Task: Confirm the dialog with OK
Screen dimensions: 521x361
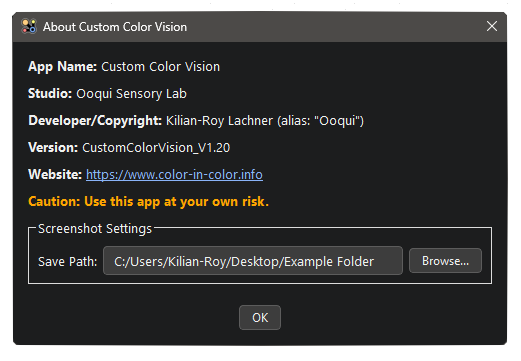Action: click(260, 317)
